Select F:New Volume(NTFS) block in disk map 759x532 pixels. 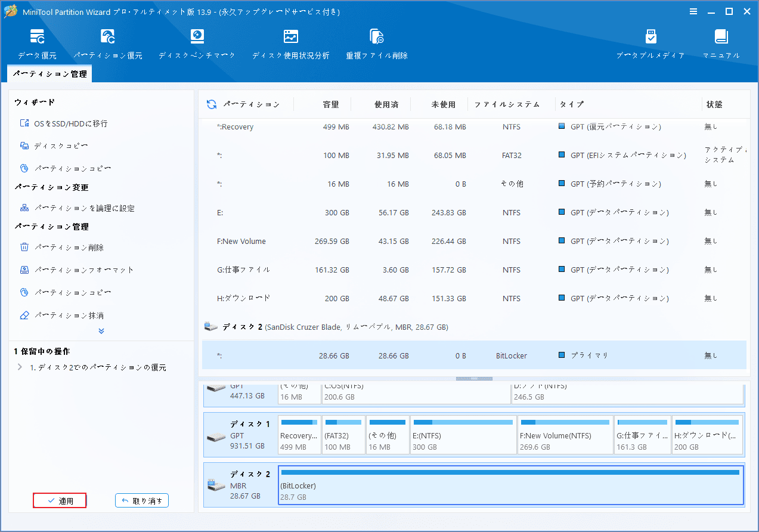click(x=565, y=435)
